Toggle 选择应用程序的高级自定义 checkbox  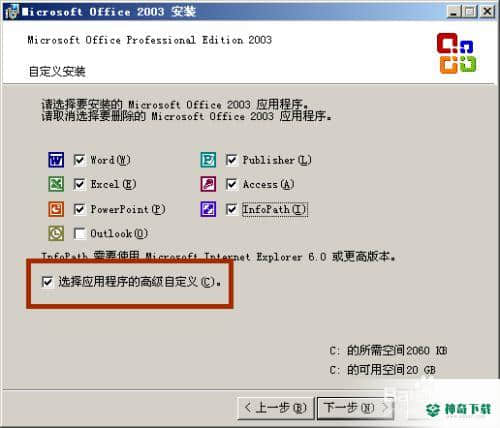coord(47,282)
